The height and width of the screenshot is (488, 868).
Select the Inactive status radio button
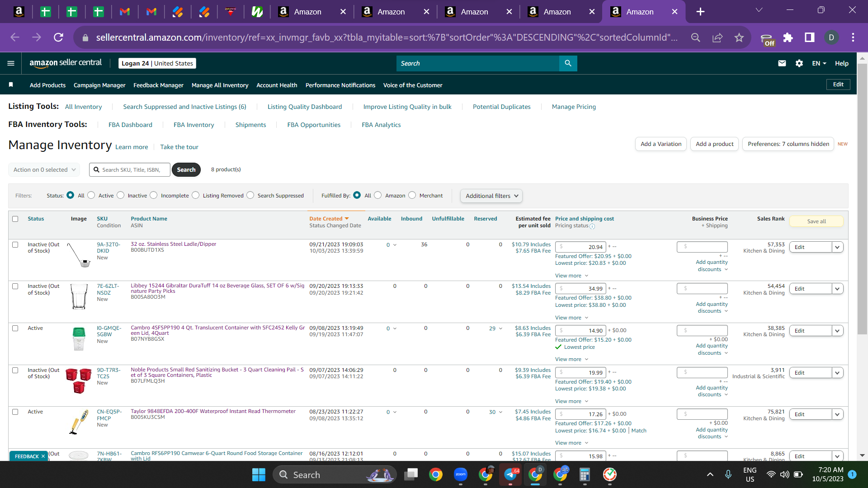pyautogui.click(x=121, y=195)
